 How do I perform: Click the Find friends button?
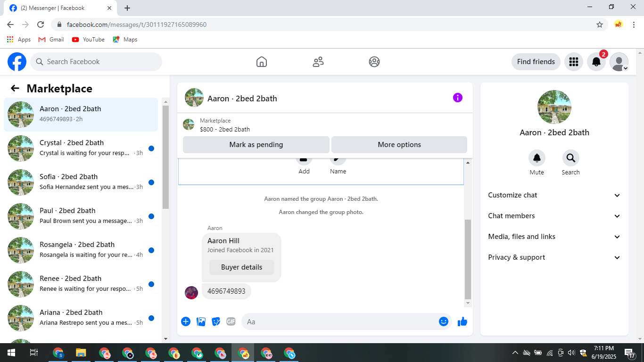pos(536,62)
